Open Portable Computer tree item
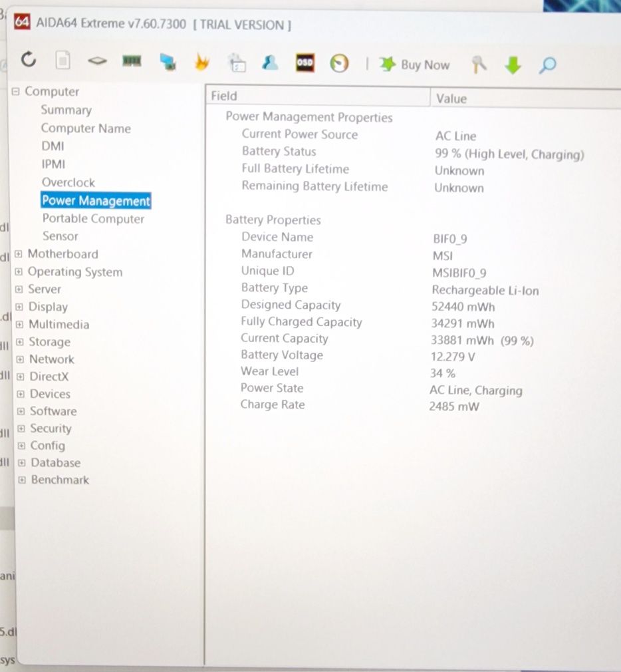The height and width of the screenshot is (672, 621). [x=93, y=219]
